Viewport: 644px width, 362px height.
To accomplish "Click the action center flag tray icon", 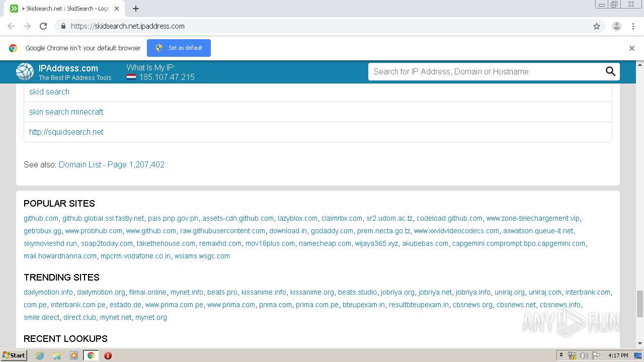I will click(x=595, y=355).
